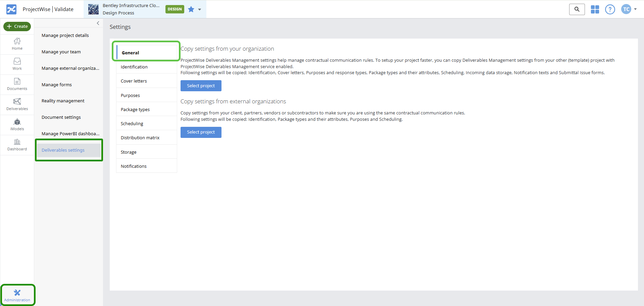The width and height of the screenshot is (644, 306).
Task: Switch to the Identification tab
Action: click(x=134, y=67)
